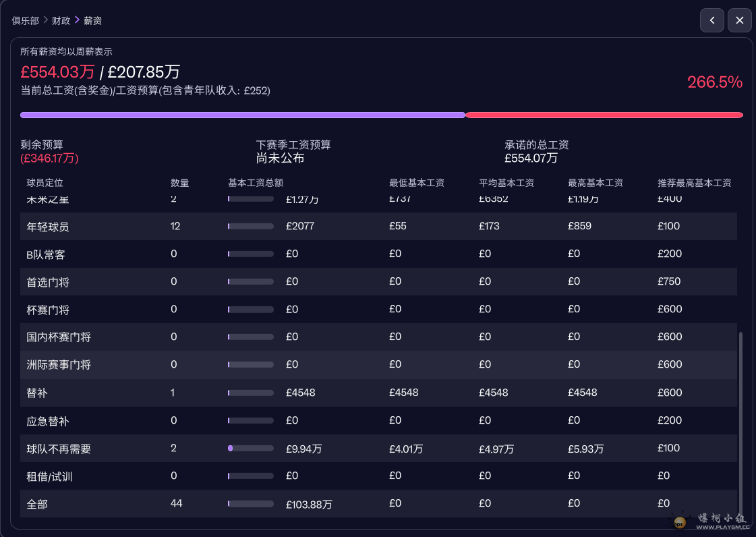Sort by 数量 column header
Viewport: 756px width, 537px height.
point(179,182)
